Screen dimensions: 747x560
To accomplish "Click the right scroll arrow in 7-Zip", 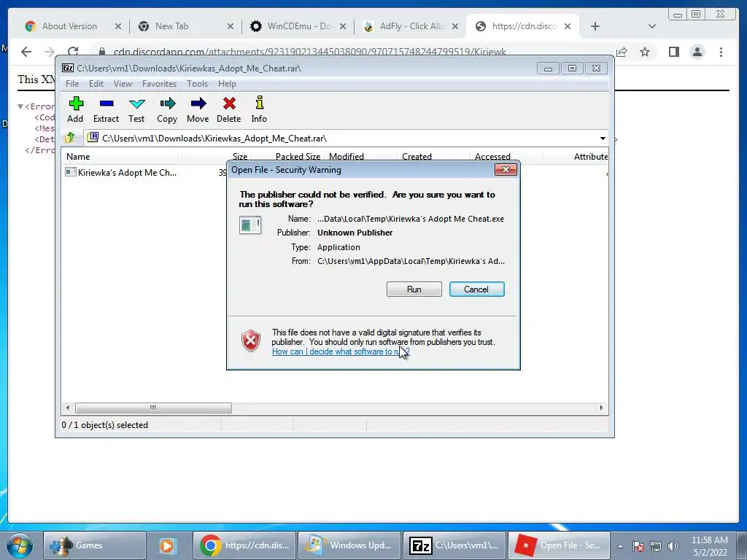I will click(x=601, y=408).
